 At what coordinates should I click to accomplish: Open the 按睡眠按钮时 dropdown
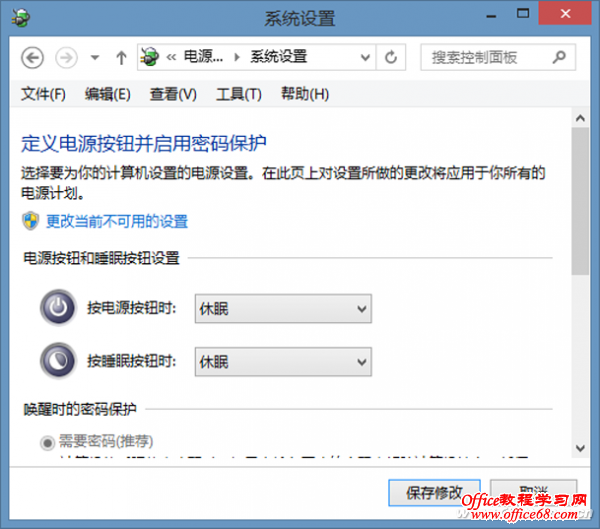click(283, 362)
